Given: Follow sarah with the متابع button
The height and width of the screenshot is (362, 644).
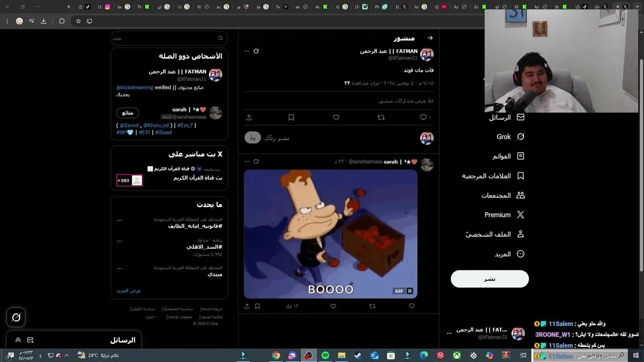Looking at the screenshot, I should click(x=128, y=113).
